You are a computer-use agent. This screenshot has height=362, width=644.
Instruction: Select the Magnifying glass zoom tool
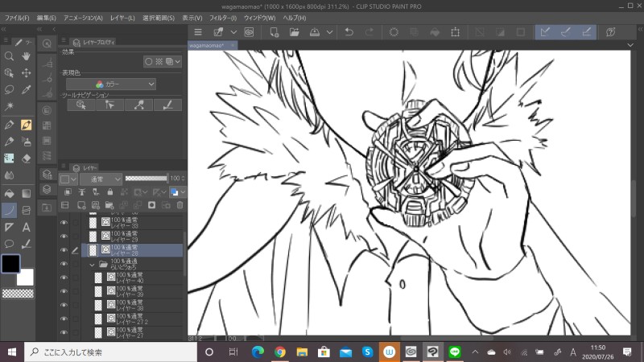point(9,56)
